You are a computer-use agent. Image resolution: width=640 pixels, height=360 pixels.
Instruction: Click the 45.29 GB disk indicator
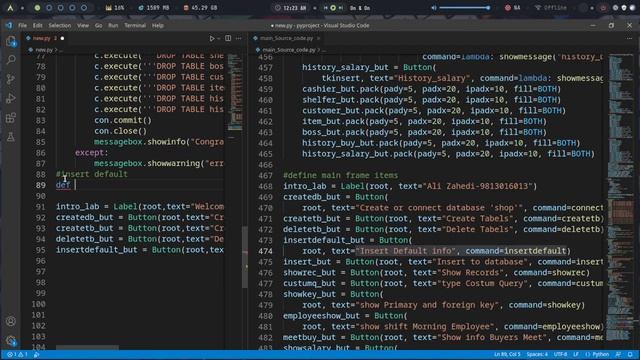200,8
